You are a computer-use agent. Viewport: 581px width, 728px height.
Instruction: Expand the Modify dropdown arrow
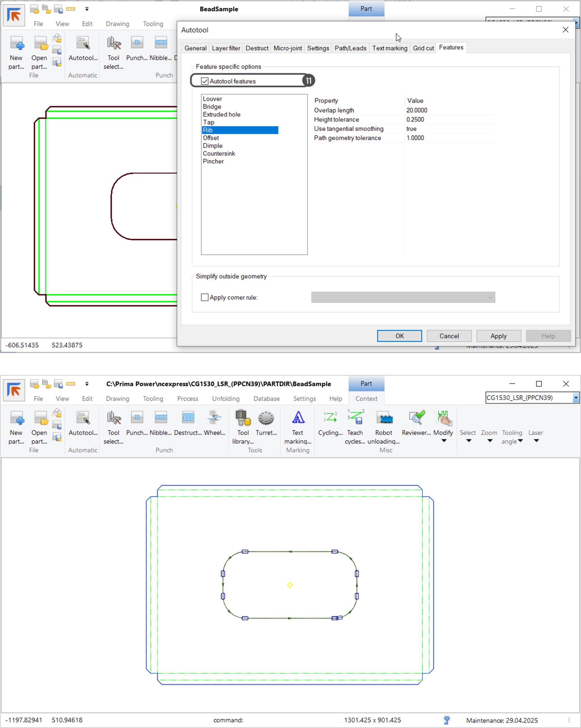coord(444,441)
